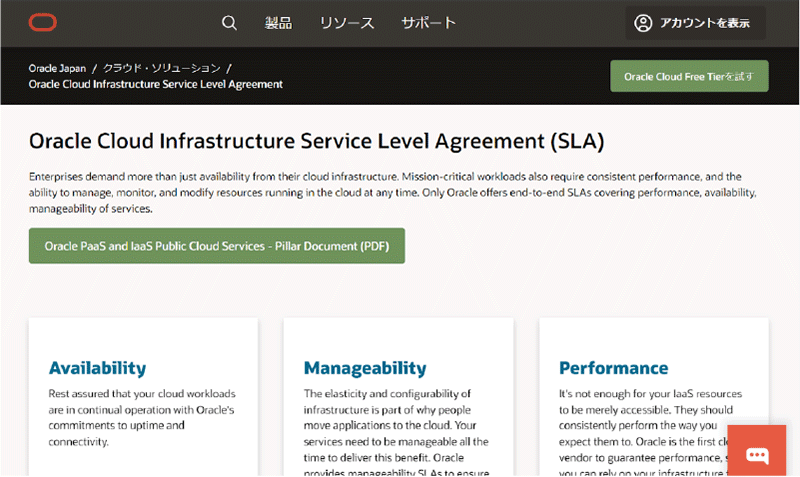Select the Performance card heading
This screenshot has height=477, width=800.
613,368
